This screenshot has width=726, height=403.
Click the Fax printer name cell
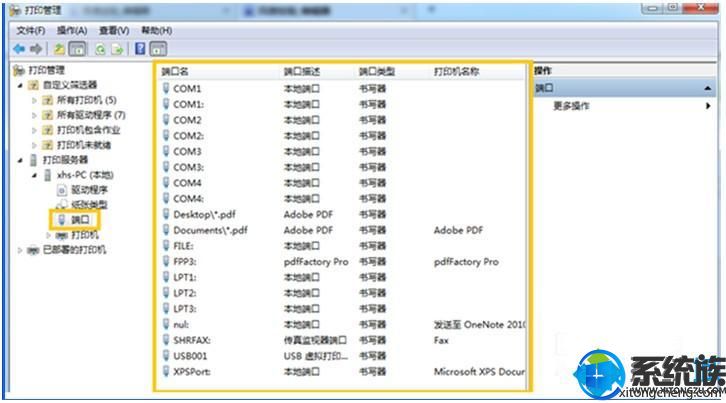[441, 340]
